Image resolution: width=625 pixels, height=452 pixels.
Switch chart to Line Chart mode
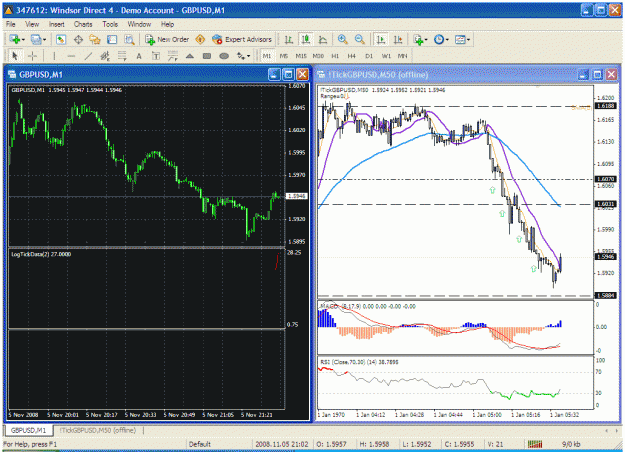[x=323, y=39]
